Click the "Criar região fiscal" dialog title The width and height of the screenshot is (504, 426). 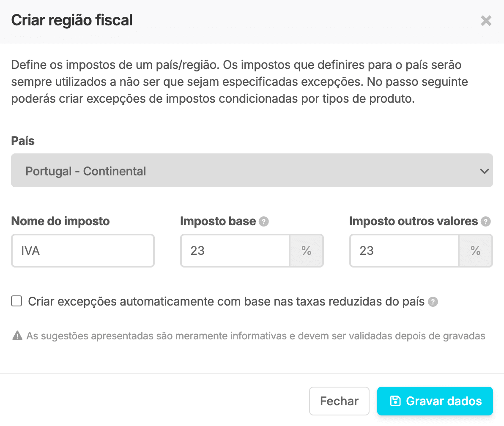pos(71,20)
